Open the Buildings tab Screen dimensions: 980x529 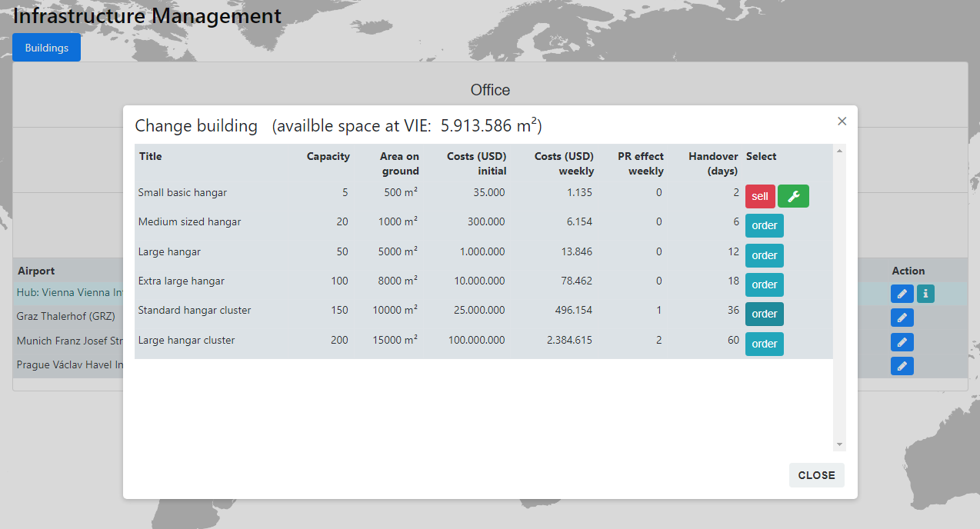tap(46, 48)
